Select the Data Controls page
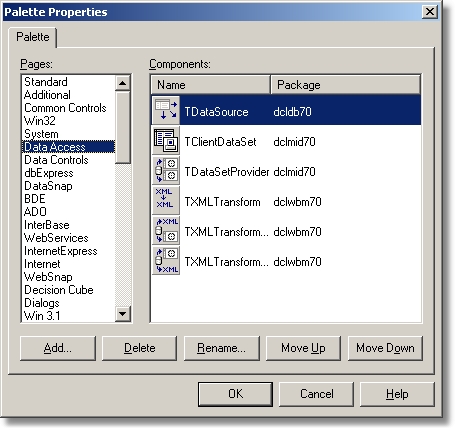The width and height of the screenshot is (455, 430). (x=56, y=160)
